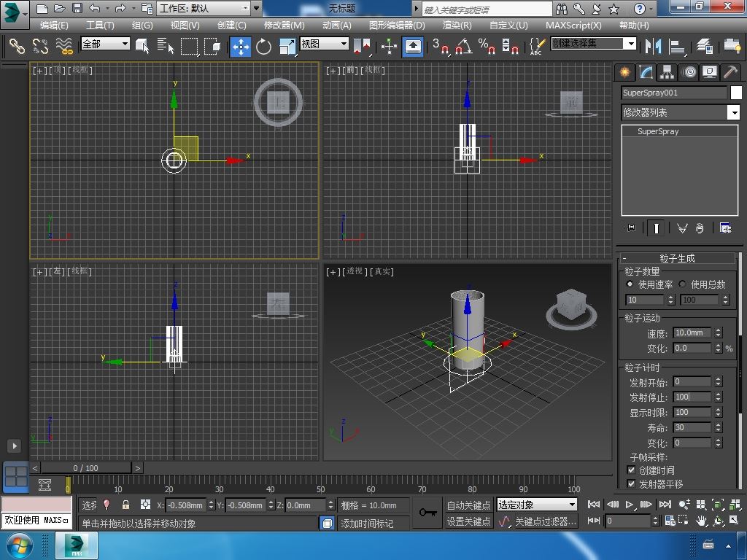
Task: Click the 关键点过滤器 button
Action: tap(545, 521)
